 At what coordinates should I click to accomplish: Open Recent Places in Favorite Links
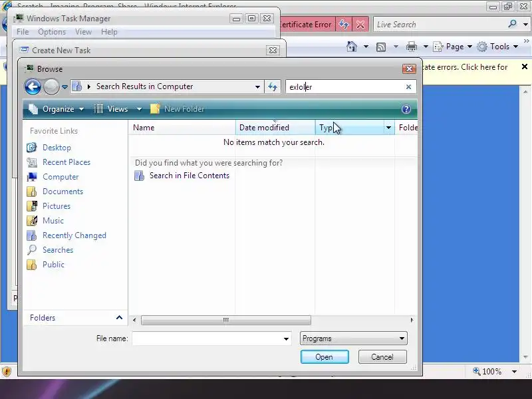[66, 162]
